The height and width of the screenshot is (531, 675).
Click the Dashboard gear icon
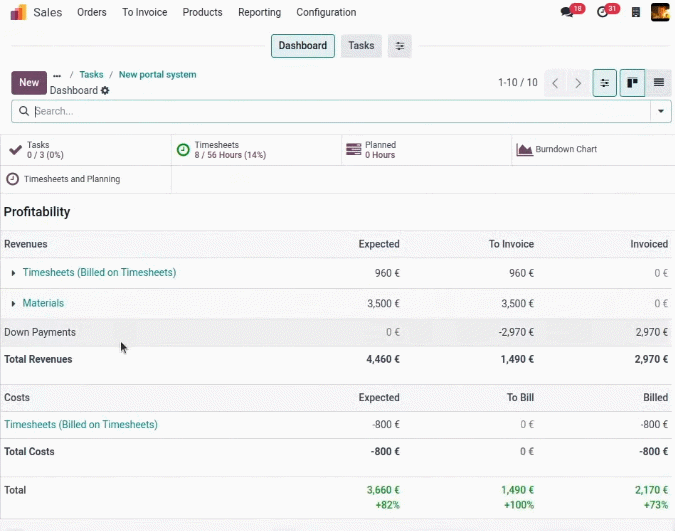pos(105,90)
